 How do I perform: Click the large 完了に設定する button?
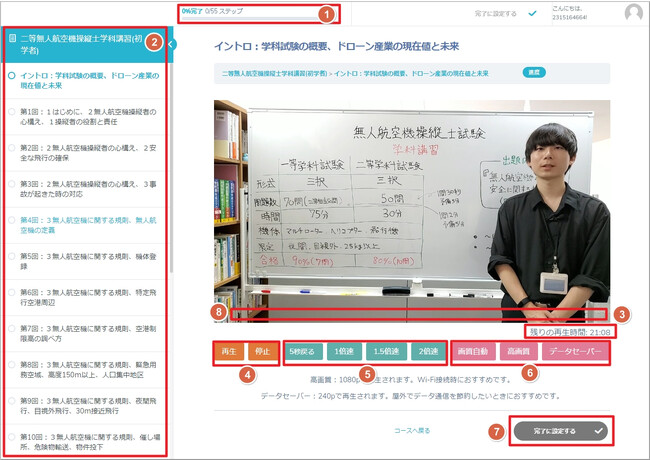pos(561,429)
